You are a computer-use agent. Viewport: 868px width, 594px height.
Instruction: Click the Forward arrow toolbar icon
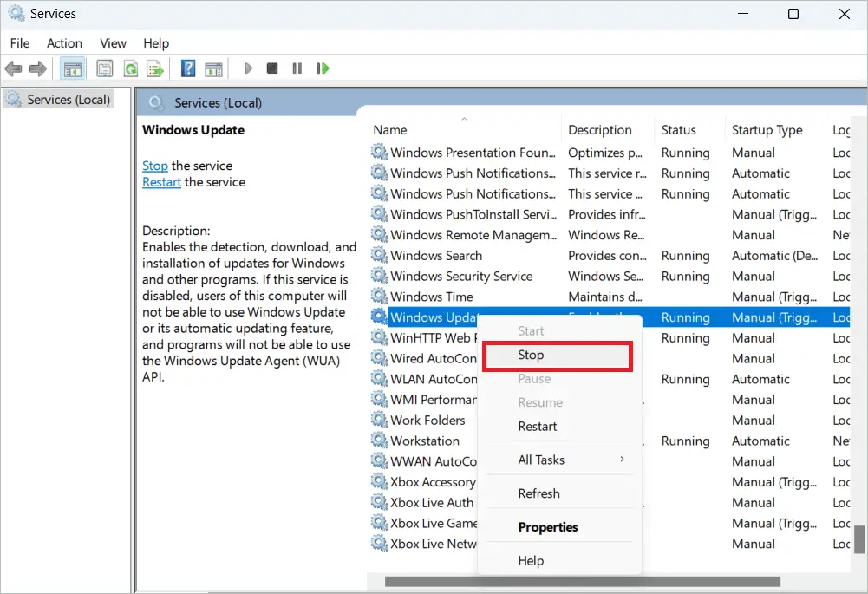[37, 69]
